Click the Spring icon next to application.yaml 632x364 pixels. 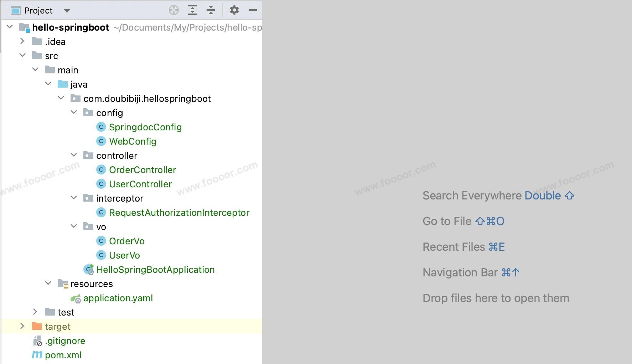(76, 298)
